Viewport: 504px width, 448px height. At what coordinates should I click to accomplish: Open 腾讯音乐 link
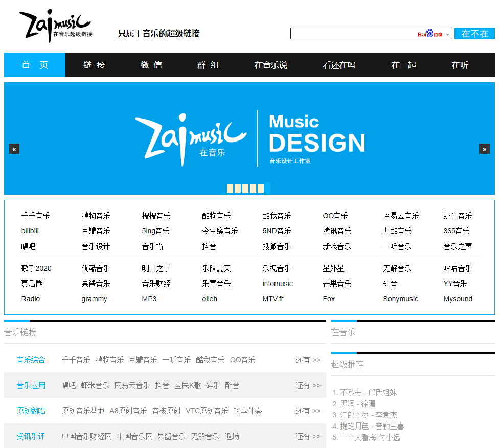(337, 231)
